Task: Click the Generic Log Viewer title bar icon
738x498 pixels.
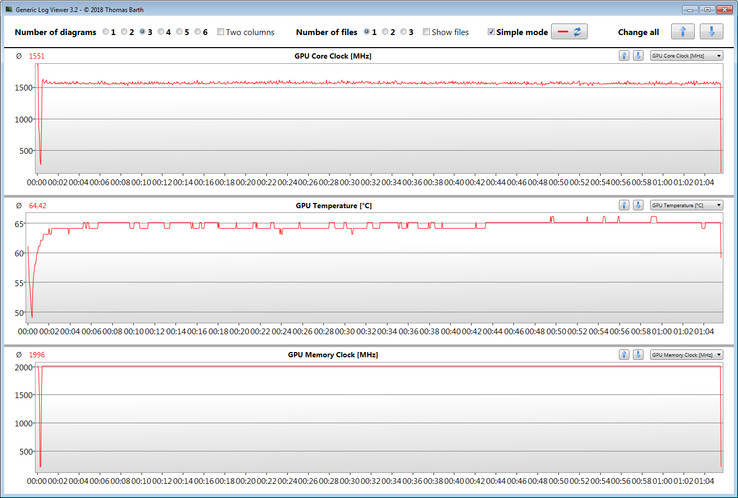Action: (x=8, y=9)
